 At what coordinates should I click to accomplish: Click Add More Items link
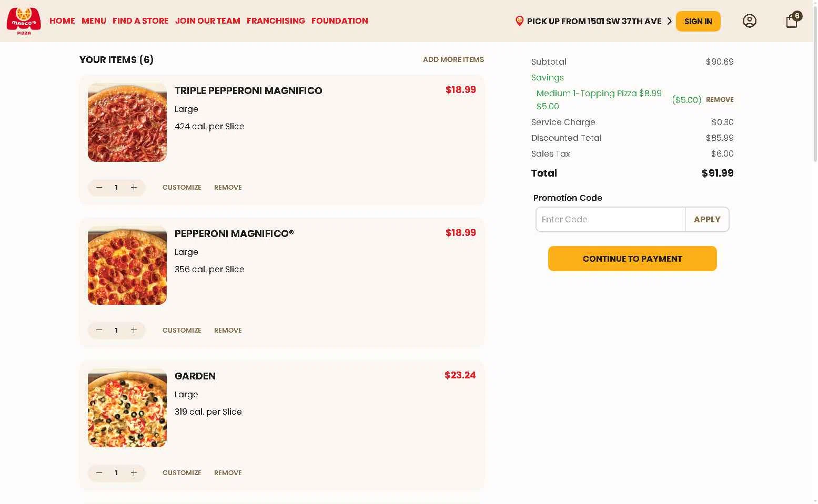pyautogui.click(x=453, y=59)
